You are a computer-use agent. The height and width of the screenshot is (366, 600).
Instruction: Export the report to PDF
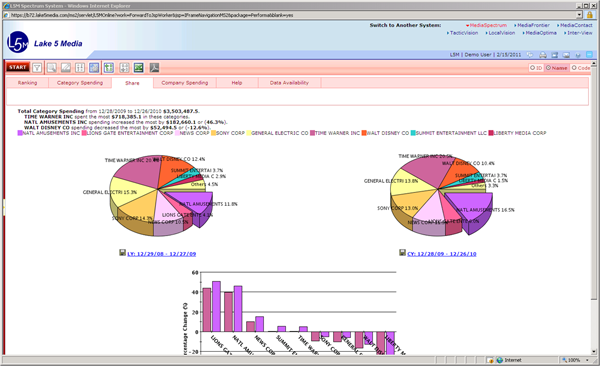click(154, 68)
